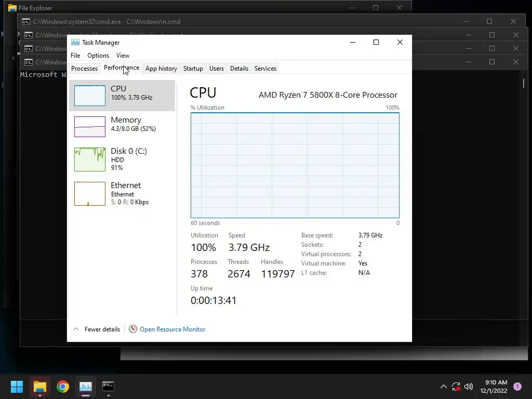Image resolution: width=532 pixels, height=399 pixels.
Task: Click the Virtual machine value Yes
Action: click(x=363, y=263)
